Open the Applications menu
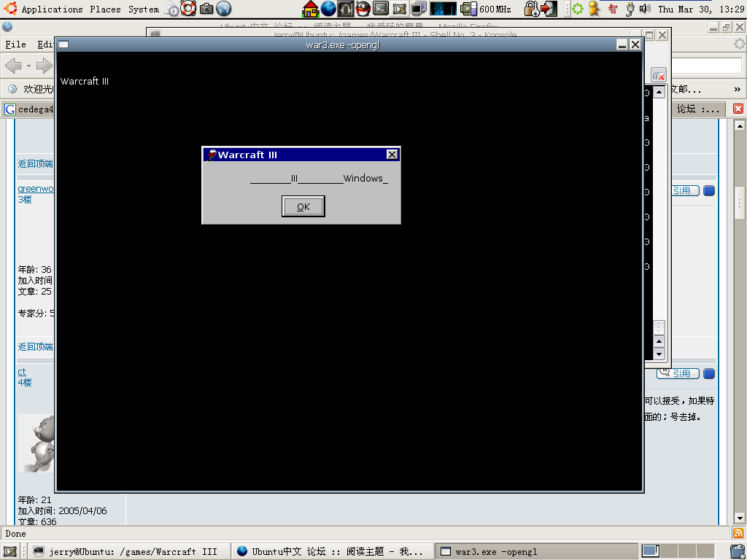Image resolution: width=747 pixels, height=560 pixels. click(52, 9)
